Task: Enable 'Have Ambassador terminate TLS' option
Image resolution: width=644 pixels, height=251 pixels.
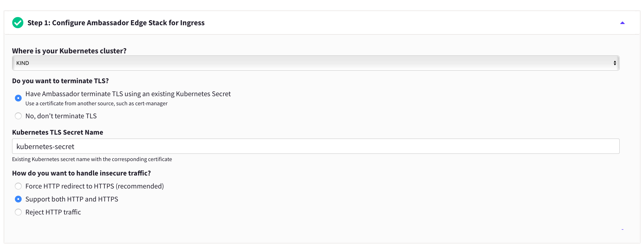Action: coord(18,98)
